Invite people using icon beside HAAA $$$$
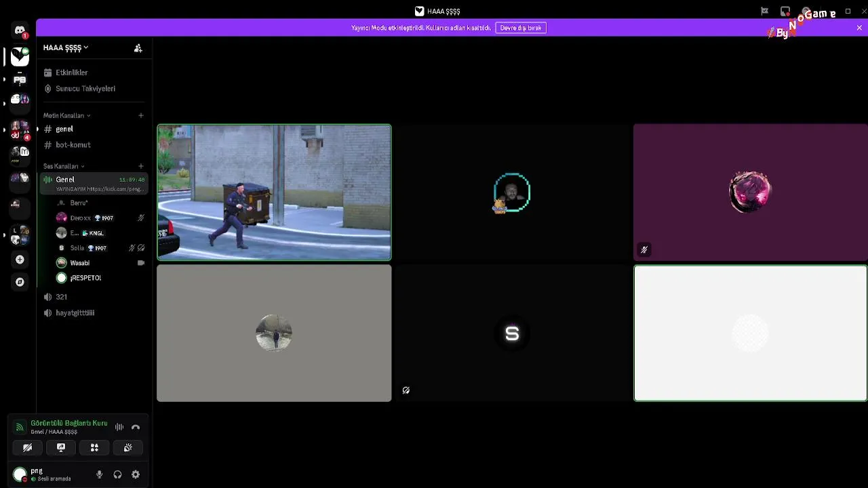Screen dimensions: 868x488 click(138, 48)
